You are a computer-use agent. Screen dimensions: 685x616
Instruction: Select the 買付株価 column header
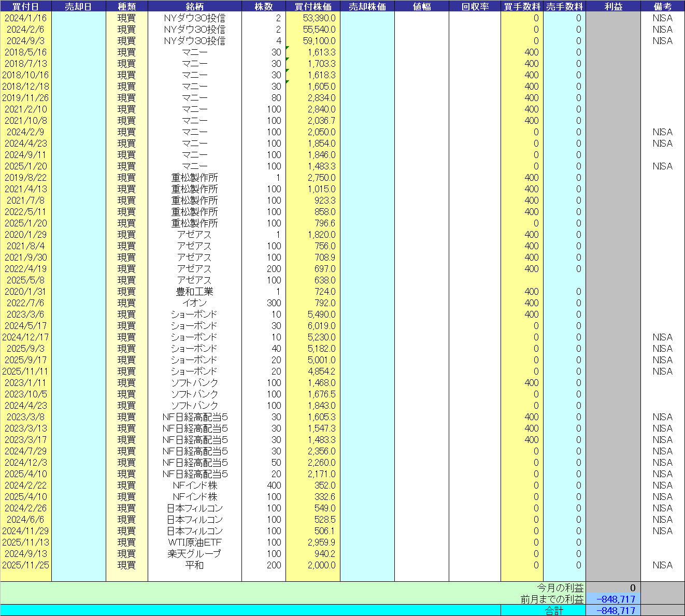312,6
